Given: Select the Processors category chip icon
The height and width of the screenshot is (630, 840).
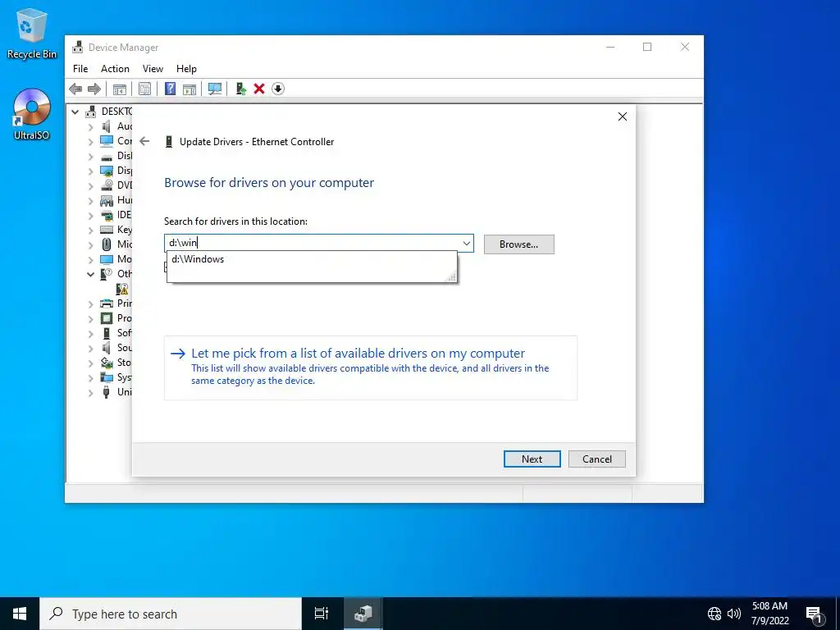Looking at the screenshot, I should [x=107, y=318].
